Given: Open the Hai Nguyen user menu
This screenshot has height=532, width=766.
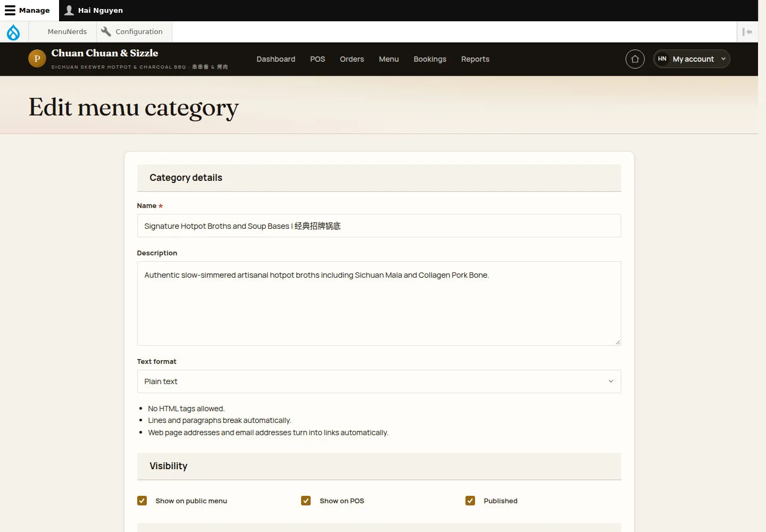Looking at the screenshot, I should pyautogui.click(x=94, y=11).
